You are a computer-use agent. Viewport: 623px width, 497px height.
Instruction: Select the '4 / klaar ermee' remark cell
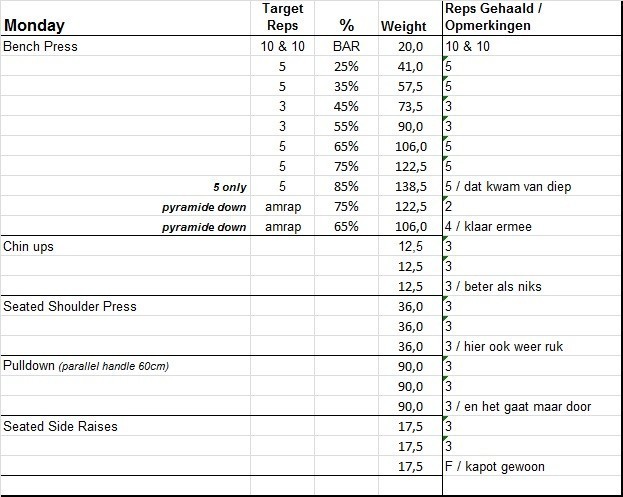point(488,227)
